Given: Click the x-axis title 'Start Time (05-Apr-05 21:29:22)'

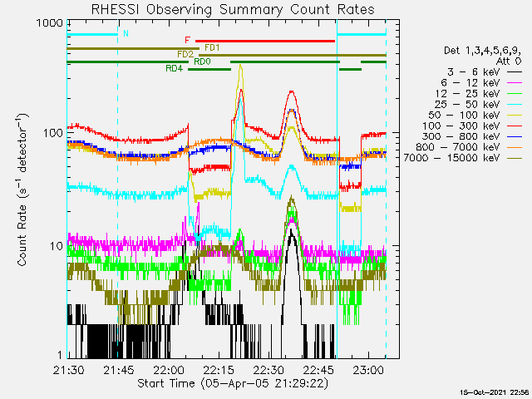Looking at the screenshot, I should (233, 383).
